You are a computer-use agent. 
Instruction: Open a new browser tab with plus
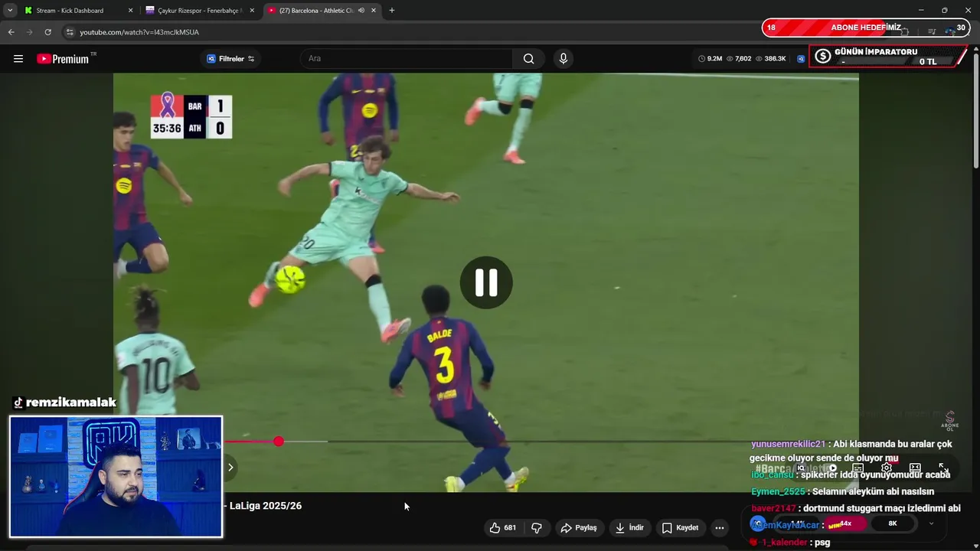(392, 11)
